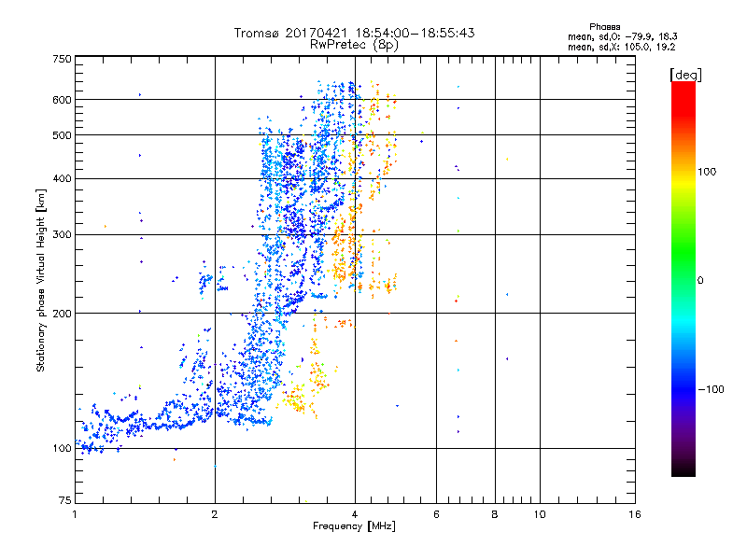Click the 'Phases' heading at top right
747x560 pixels.
604,27
